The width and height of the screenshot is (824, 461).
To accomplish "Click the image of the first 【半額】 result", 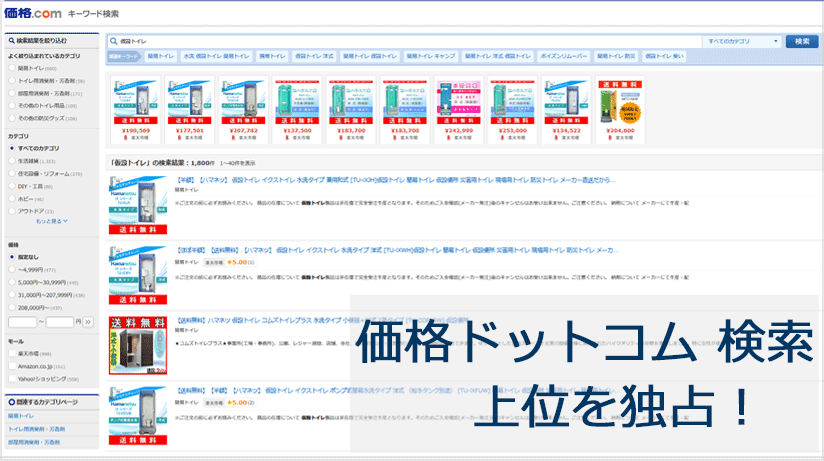I will click(138, 205).
